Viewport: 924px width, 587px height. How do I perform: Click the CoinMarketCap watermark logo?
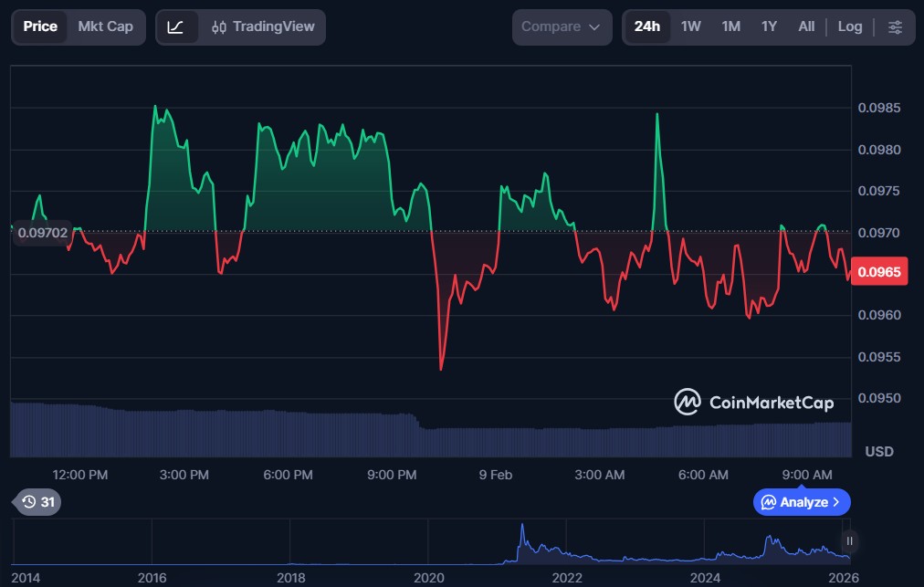pos(687,402)
